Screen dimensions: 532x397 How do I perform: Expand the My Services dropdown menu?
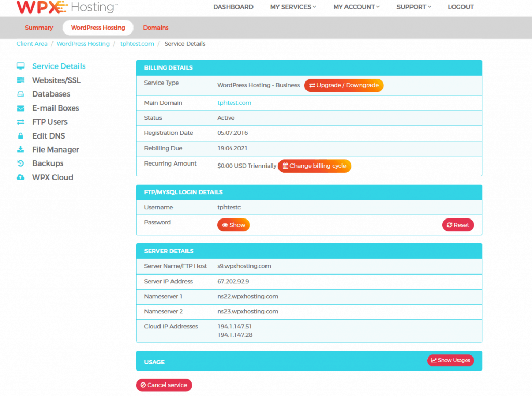point(293,7)
